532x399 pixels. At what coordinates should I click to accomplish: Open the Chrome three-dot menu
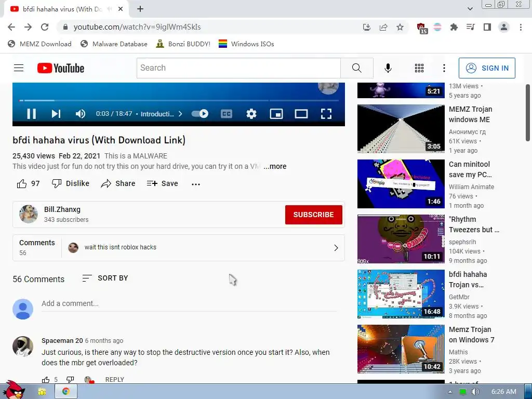point(521,27)
